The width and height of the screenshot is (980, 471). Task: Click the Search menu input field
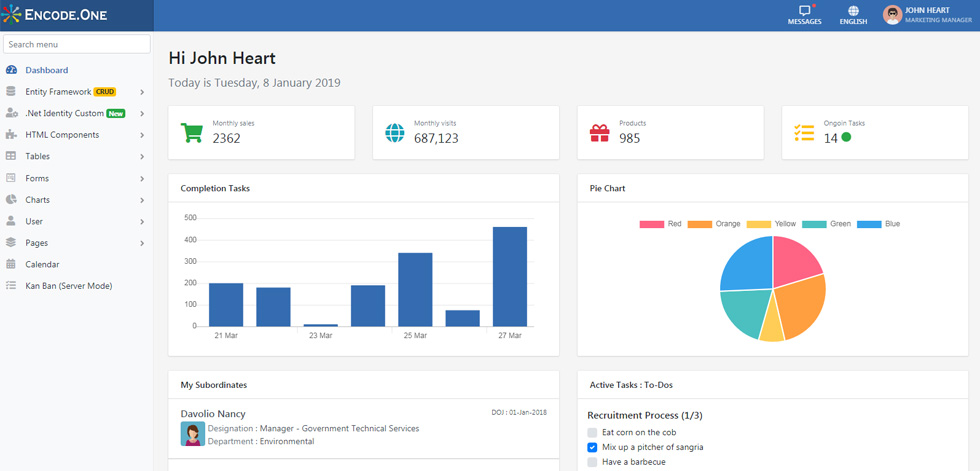click(x=77, y=44)
